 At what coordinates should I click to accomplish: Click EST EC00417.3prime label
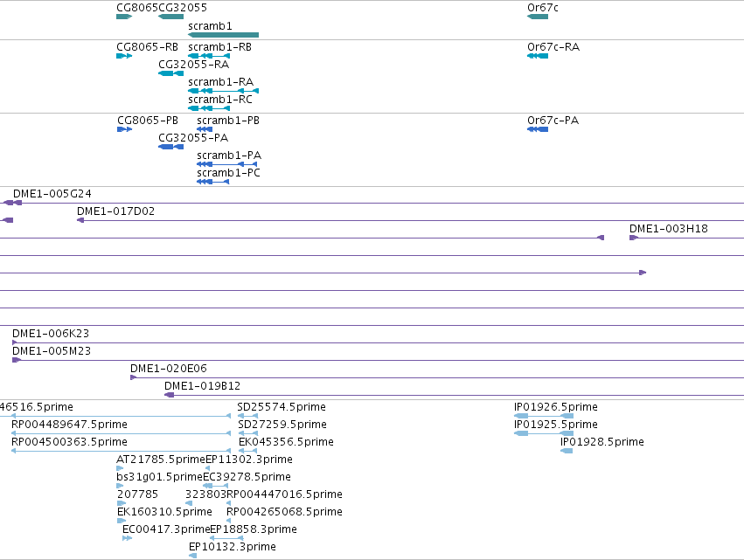point(166,530)
